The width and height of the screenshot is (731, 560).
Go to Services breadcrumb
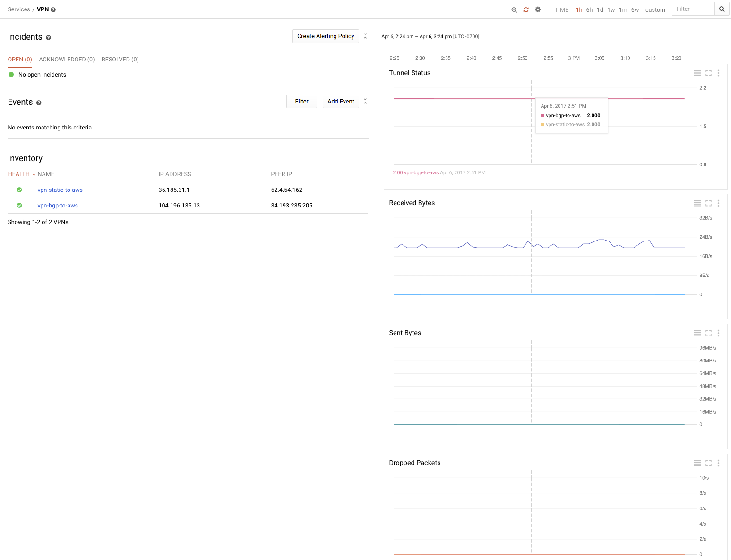(x=19, y=9)
